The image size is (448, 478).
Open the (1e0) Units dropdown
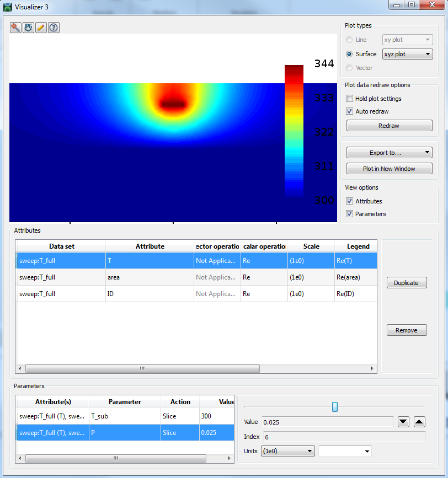tap(287, 451)
